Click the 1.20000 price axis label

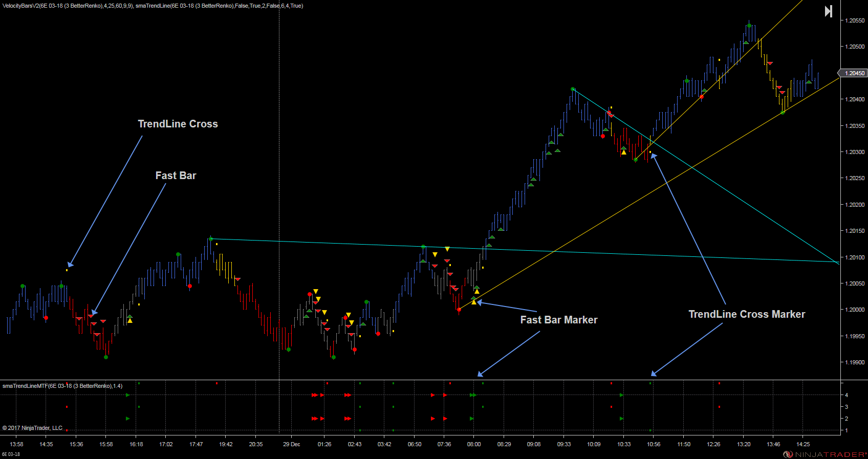coord(855,310)
